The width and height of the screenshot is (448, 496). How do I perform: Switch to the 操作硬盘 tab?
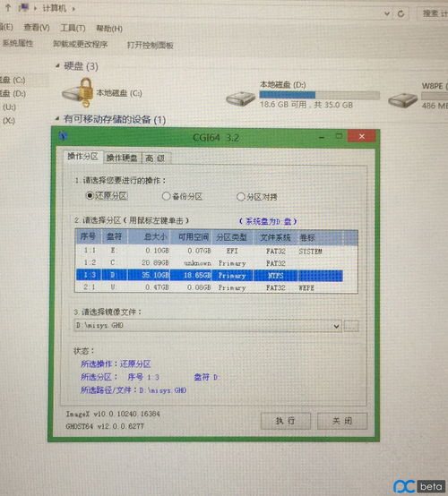coord(122,158)
